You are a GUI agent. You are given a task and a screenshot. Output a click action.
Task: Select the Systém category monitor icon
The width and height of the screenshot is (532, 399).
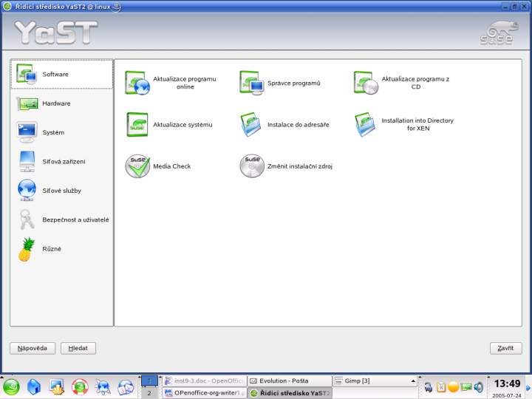(x=27, y=132)
